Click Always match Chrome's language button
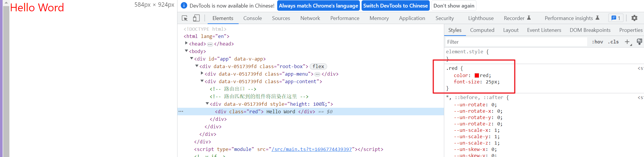The width and height of the screenshot is (644, 157). pyautogui.click(x=318, y=6)
